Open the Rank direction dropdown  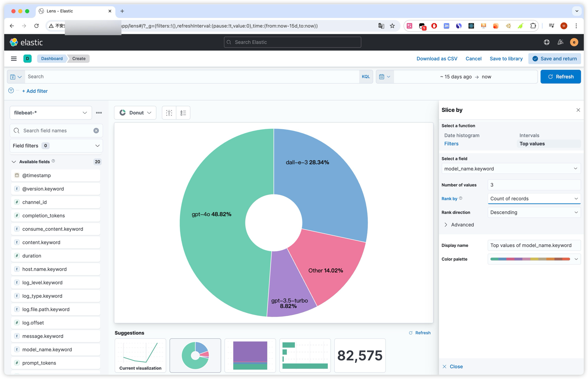534,212
